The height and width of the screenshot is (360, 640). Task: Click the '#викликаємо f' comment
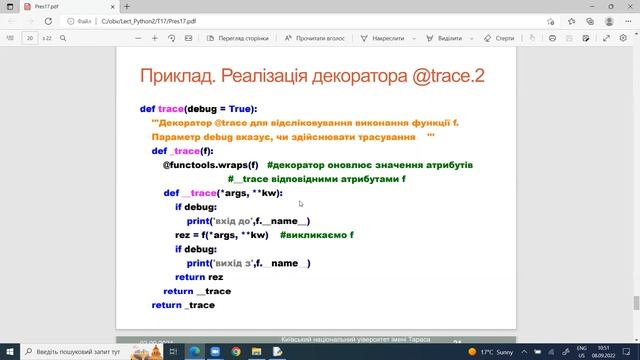pyautogui.click(x=317, y=235)
